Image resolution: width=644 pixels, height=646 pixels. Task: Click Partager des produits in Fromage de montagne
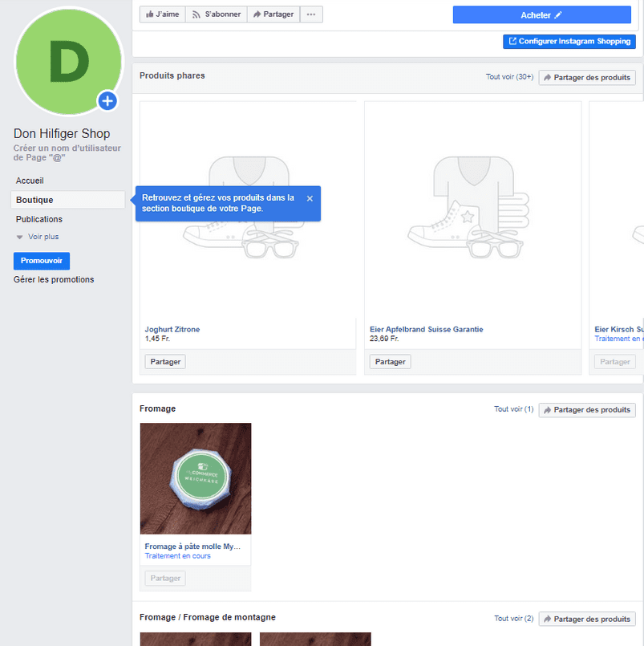pos(587,620)
